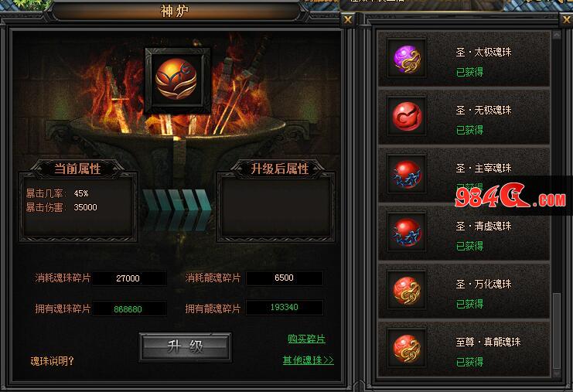The image size is (573, 392).
Task: Pick the 圣·清虚魂珠 orb icon
Action: point(407,232)
